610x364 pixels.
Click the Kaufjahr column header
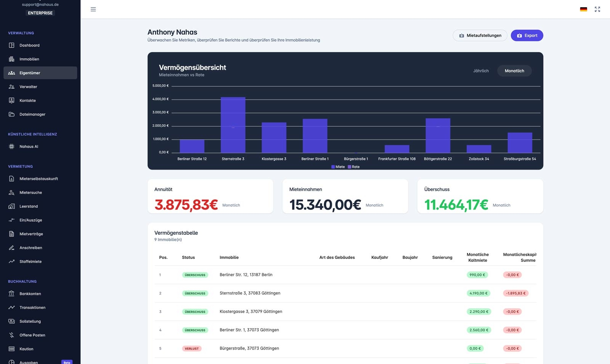pyautogui.click(x=380, y=258)
